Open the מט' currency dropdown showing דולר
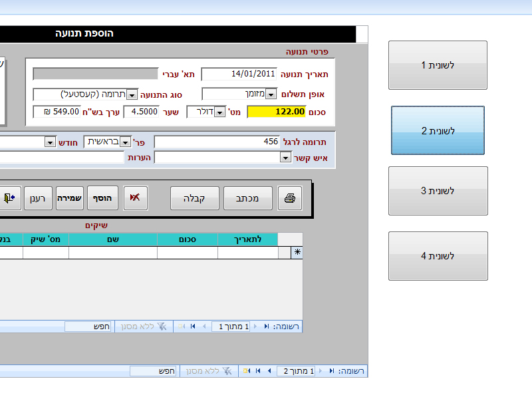This screenshot has width=532, height=399. coord(220,112)
